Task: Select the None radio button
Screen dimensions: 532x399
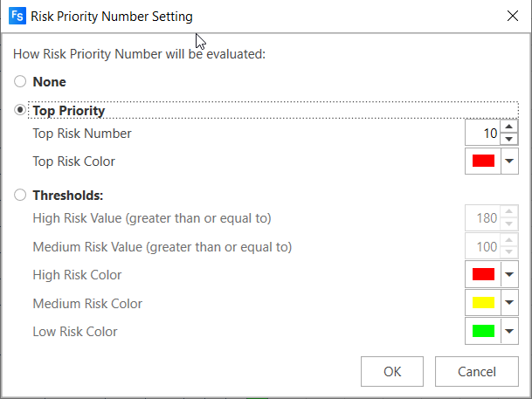Action: point(20,82)
